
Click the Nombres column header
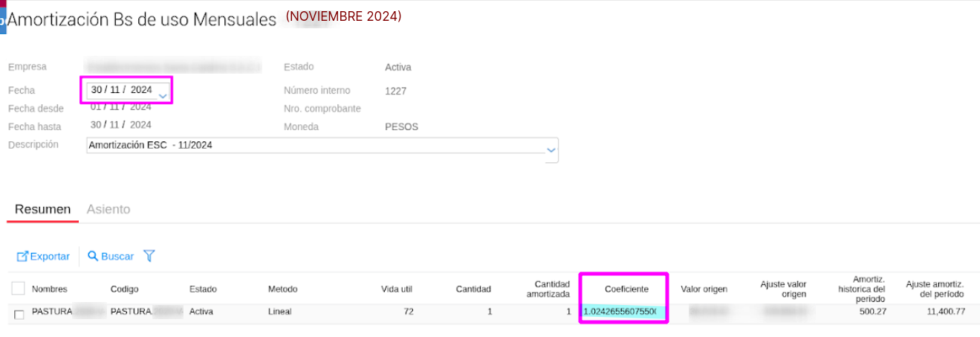tap(50, 289)
